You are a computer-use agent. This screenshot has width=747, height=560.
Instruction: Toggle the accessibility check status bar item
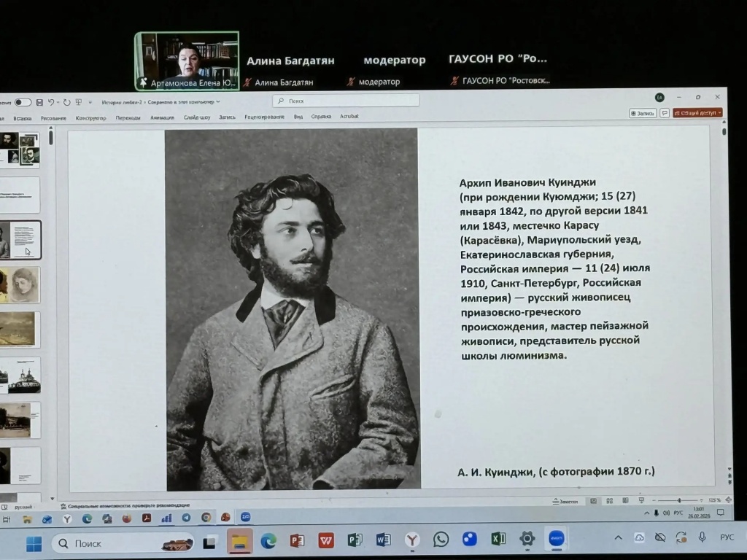(124, 505)
